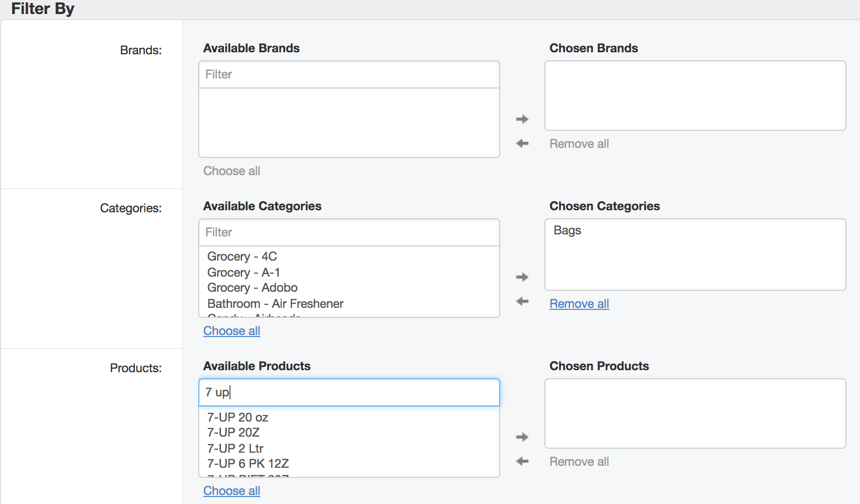
Task: Click the remove arrow for Brands
Action: 522,143
